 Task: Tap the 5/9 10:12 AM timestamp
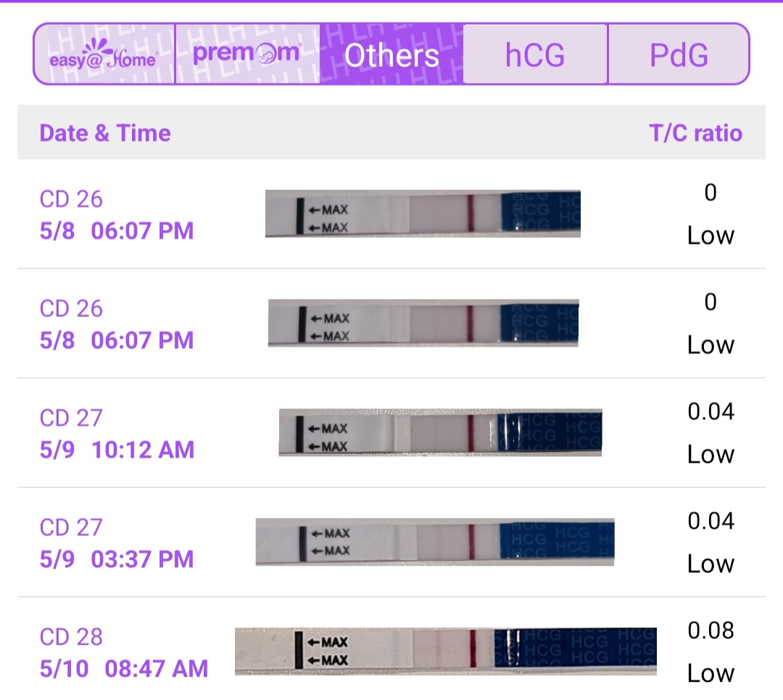tap(117, 450)
